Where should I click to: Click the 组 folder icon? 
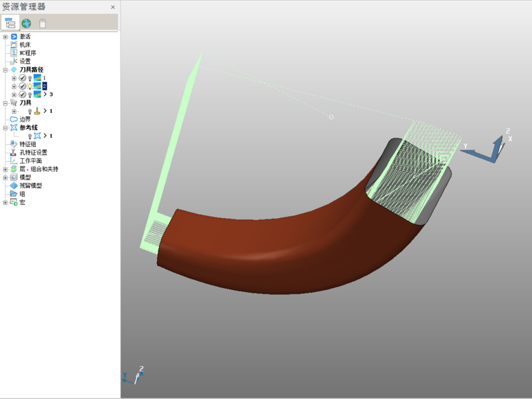(13, 194)
